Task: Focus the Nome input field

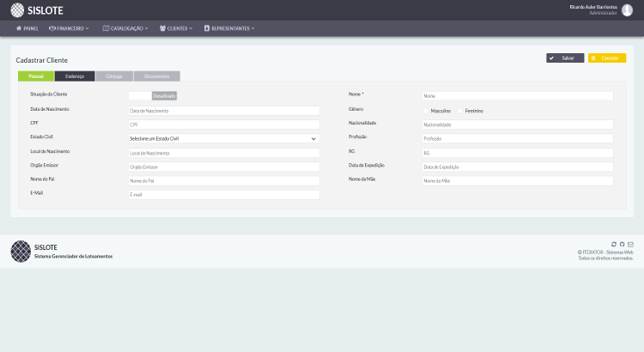Action: coord(518,95)
